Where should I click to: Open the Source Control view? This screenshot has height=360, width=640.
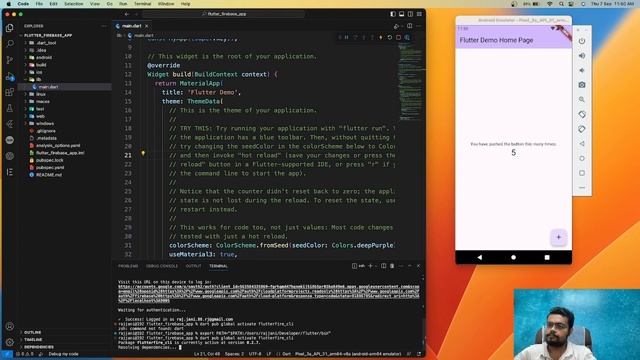click(10, 60)
